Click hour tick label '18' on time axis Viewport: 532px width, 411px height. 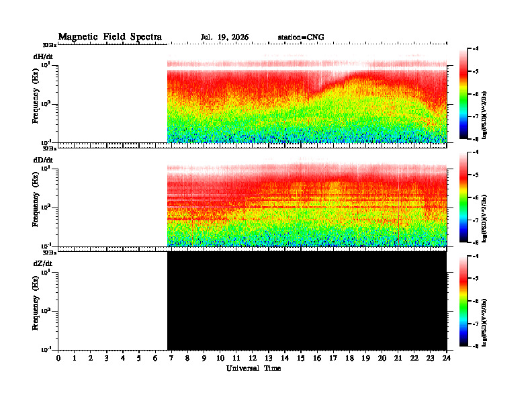[349, 359]
